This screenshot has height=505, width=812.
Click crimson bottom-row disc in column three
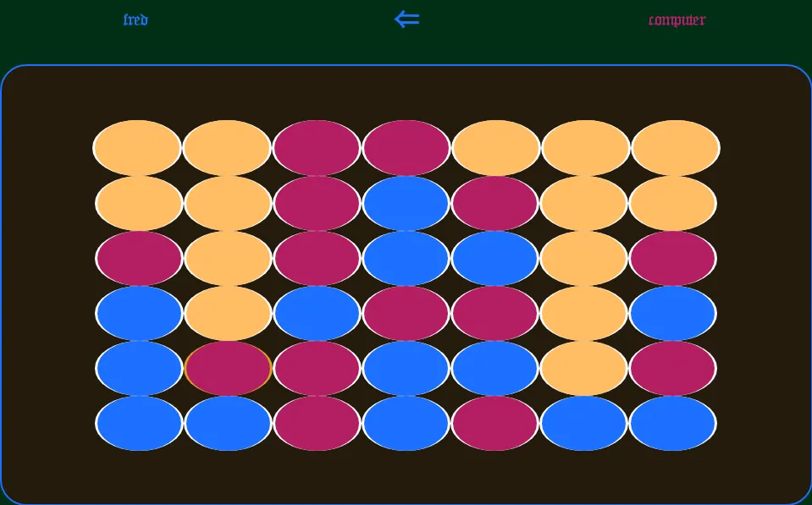(317, 423)
